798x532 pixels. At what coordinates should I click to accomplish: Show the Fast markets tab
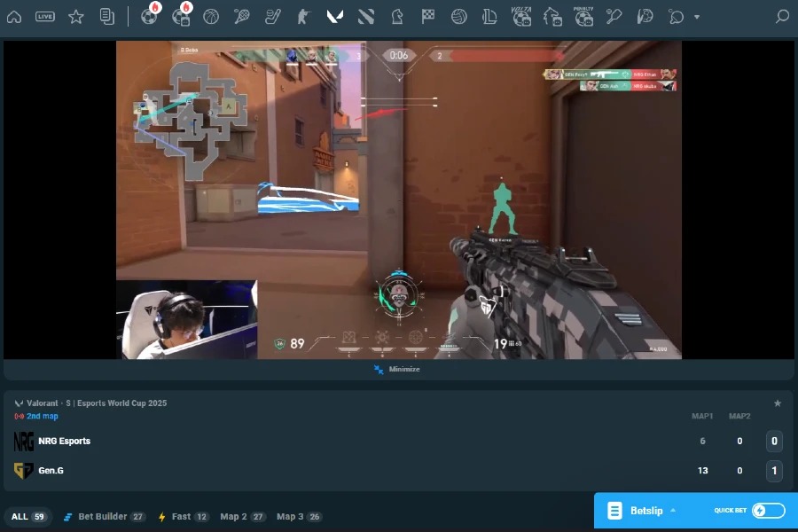point(184,517)
